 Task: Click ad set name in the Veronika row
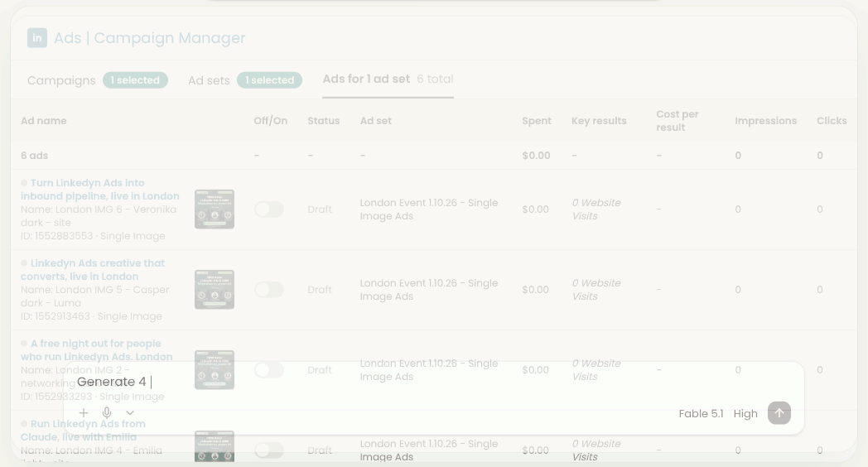(429, 209)
